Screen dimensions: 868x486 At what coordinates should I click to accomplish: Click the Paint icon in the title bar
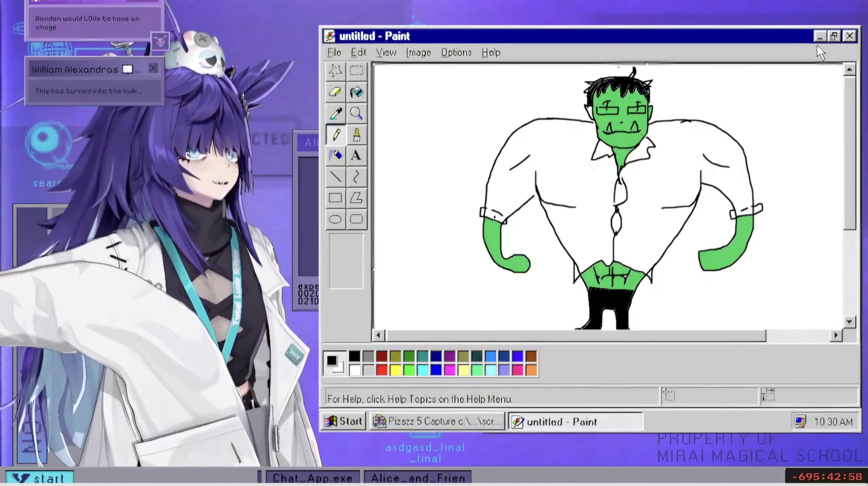click(x=330, y=36)
